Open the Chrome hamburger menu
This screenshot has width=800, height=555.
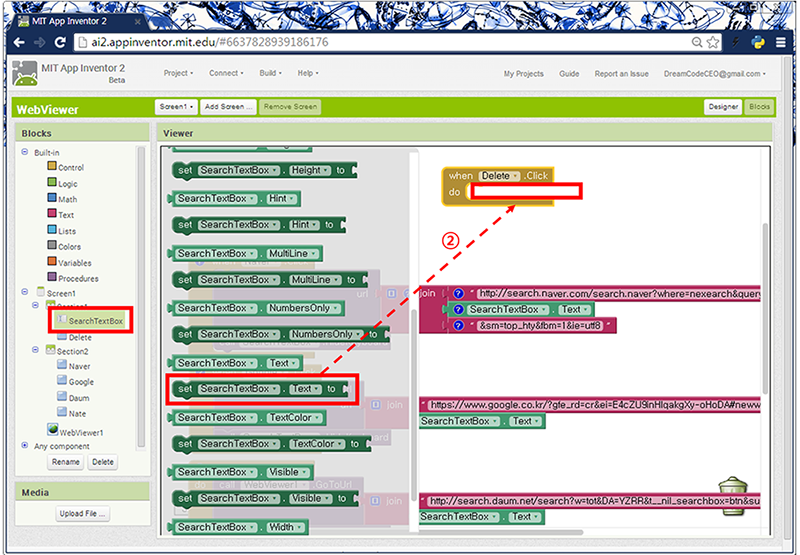click(781, 42)
